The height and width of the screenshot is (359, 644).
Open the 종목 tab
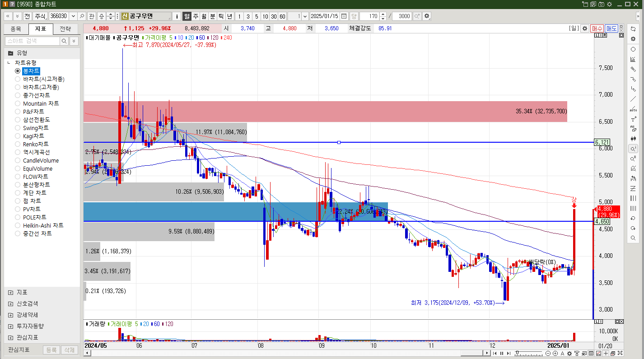16,29
